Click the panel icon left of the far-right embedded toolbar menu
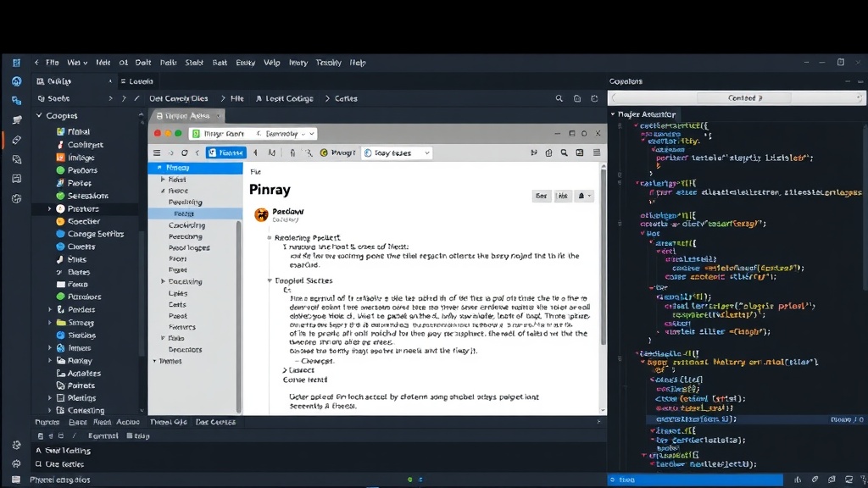 point(580,152)
